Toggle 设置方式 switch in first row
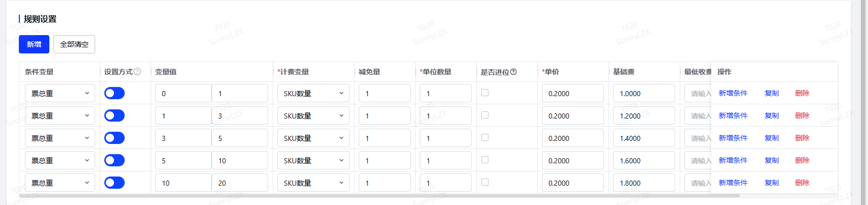This screenshot has height=205, width=868. tap(114, 93)
